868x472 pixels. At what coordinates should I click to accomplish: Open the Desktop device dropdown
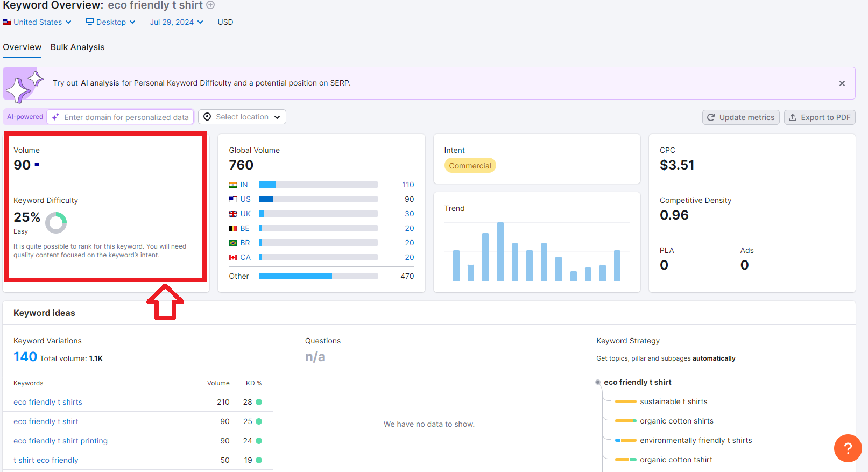[x=111, y=22]
